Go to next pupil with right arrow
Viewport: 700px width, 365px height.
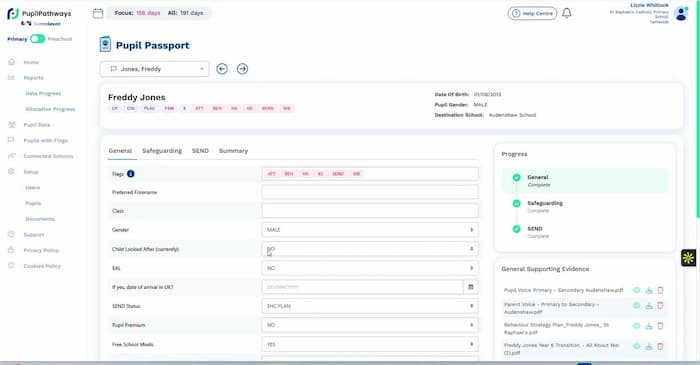(242, 69)
